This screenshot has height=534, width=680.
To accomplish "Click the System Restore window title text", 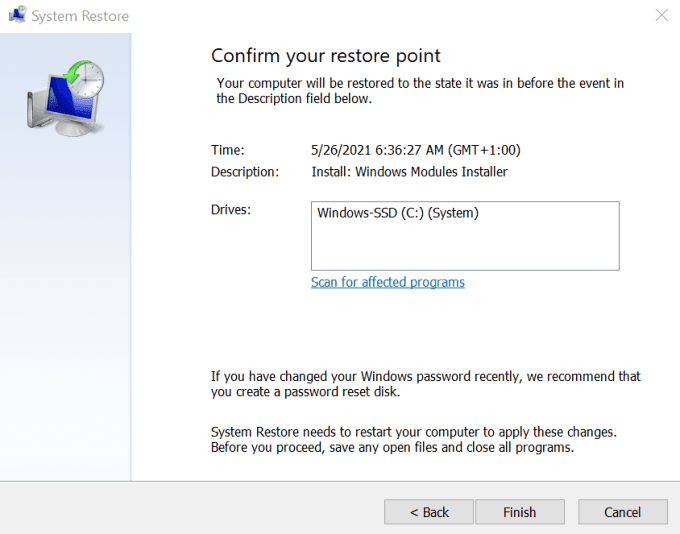I will pos(81,16).
